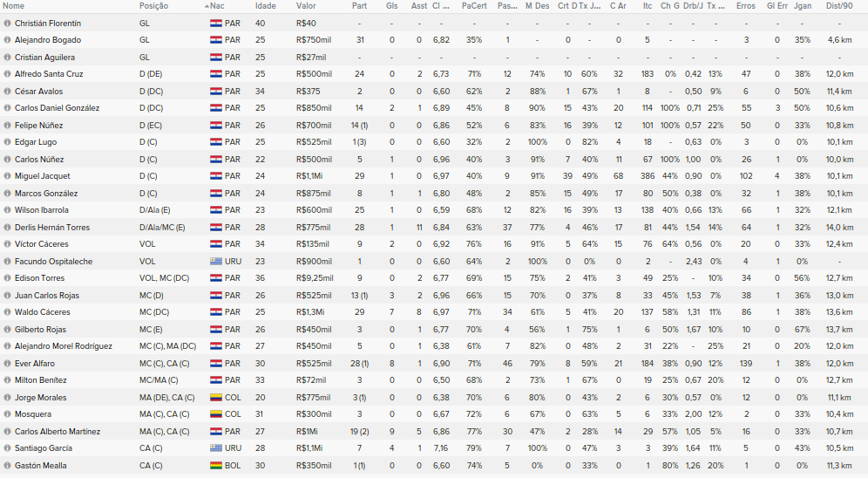Click 'VOL, MC (DC)' position cell
Screen dimensions: 868x478
click(x=165, y=278)
